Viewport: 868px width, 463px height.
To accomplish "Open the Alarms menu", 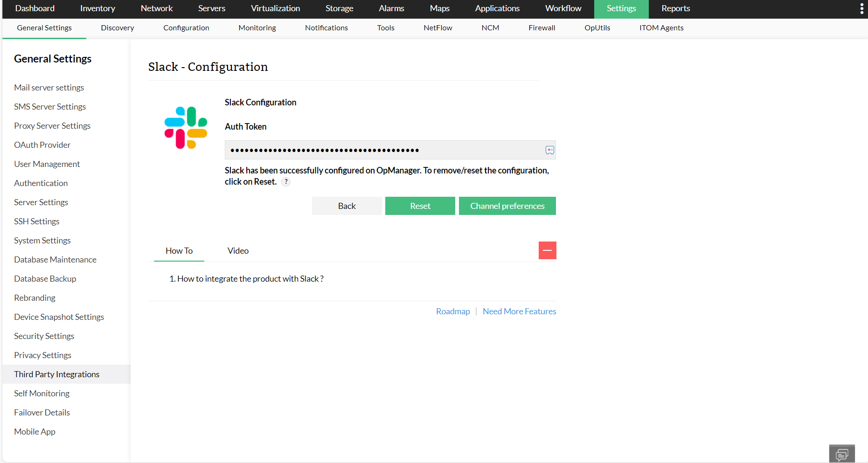I will [392, 8].
